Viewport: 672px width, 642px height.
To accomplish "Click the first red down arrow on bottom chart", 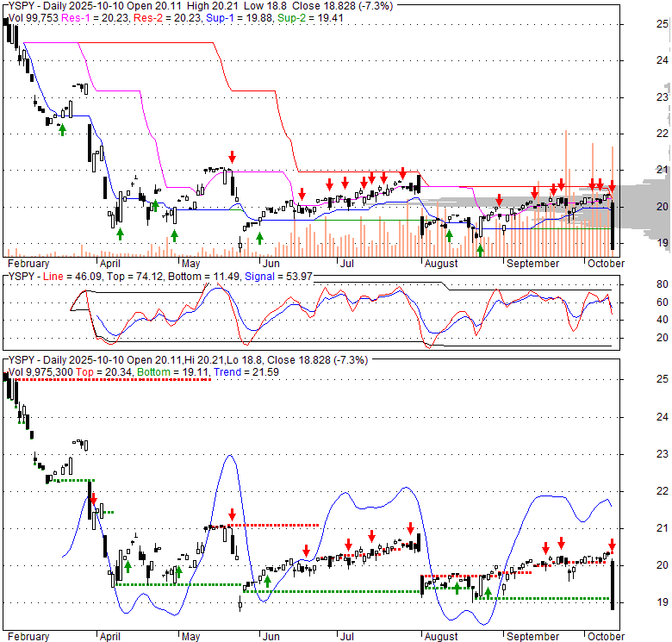I will [90, 500].
